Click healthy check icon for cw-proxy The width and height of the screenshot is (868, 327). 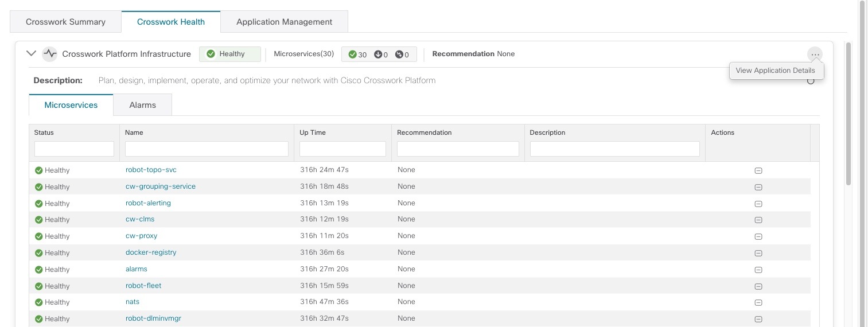pos(38,236)
